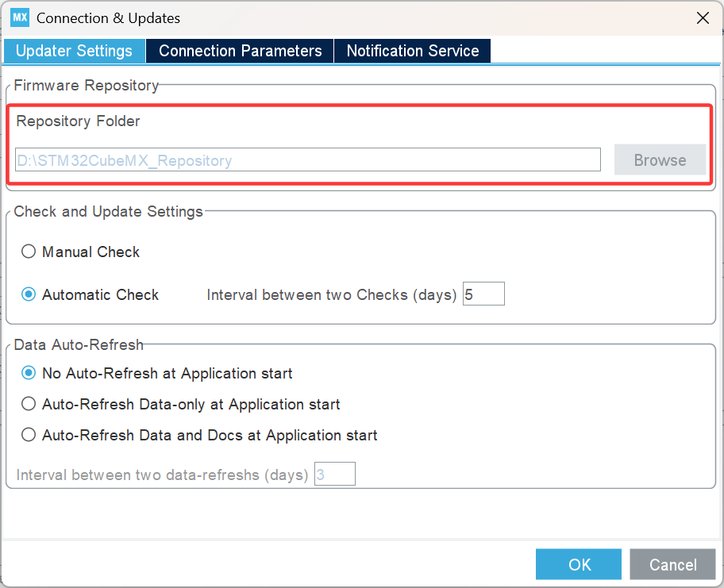The image size is (724, 588).
Task: Switch to the Updater Settings tab
Action: pyautogui.click(x=74, y=51)
